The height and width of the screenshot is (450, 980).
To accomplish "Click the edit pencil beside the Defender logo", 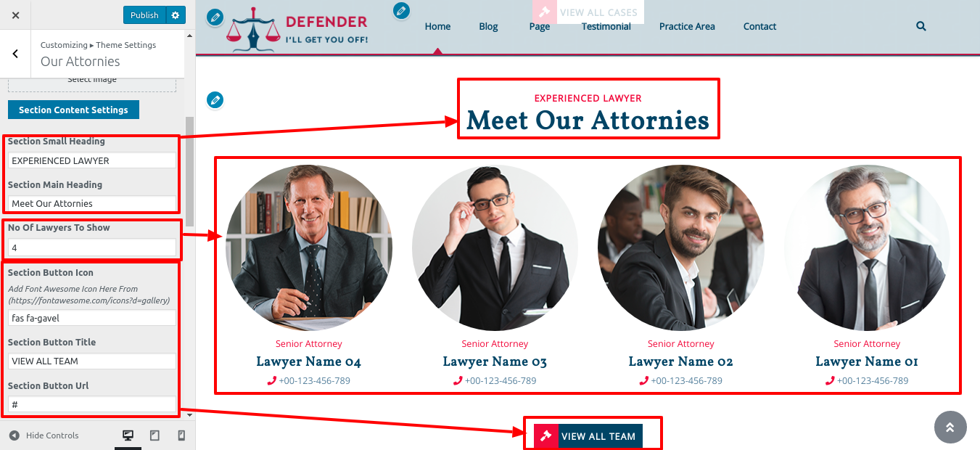I will coord(215,17).
